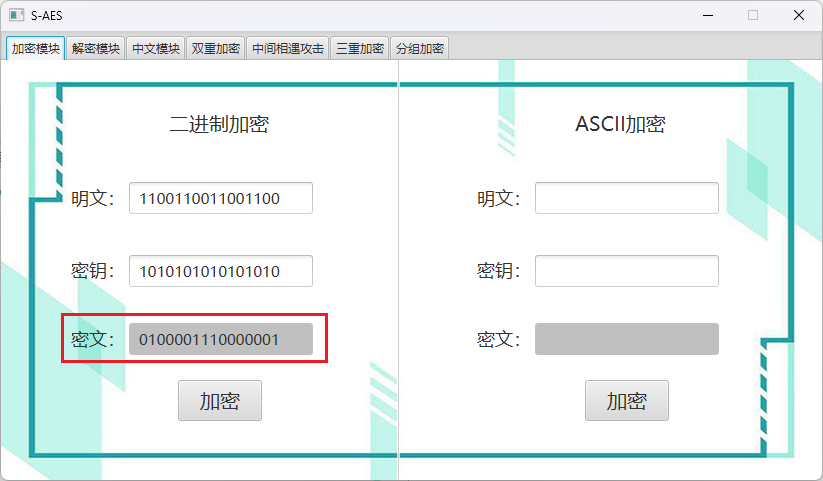
Task: Select the 双重加密 tab
Action: click(216, 48)
